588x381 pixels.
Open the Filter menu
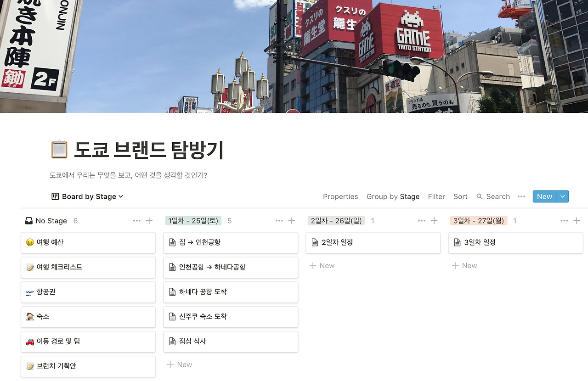[x=436, y=196]
